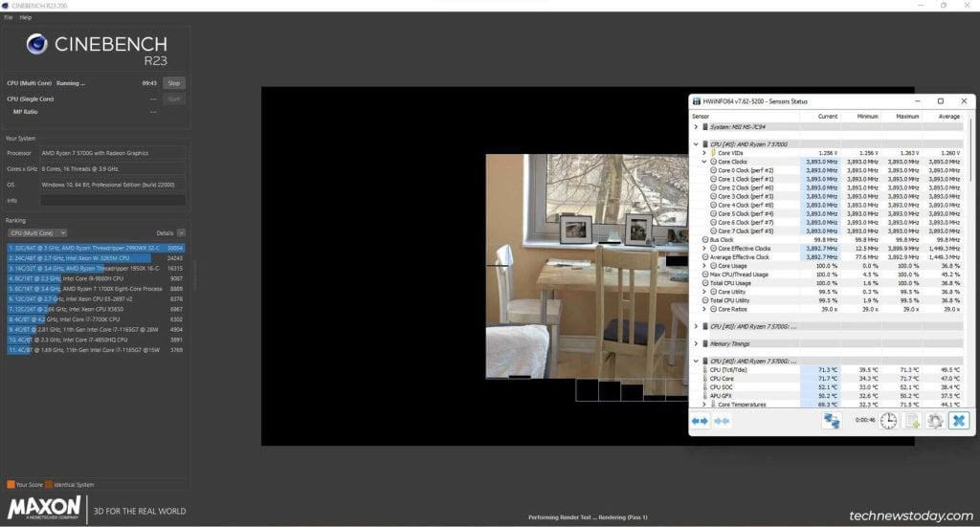980x527 pixels.
Task: Open HWiNFO sensor settings gear icon
Action: point(935,421)
